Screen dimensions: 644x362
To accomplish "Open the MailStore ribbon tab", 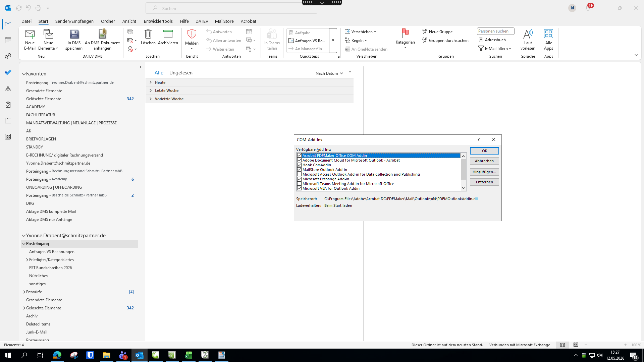I will tap(224, 21).
